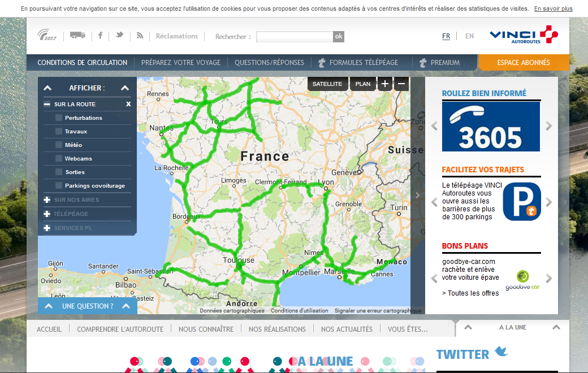Show previous Facilitez vos trajets slide
The height and width of the screenshot is (373, 588).
tap(434, 202)
